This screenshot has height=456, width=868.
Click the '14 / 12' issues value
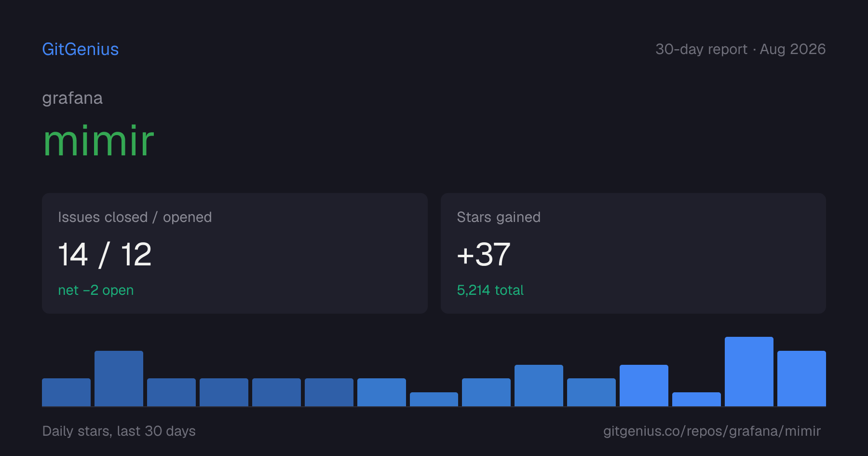tap(105, 254)
